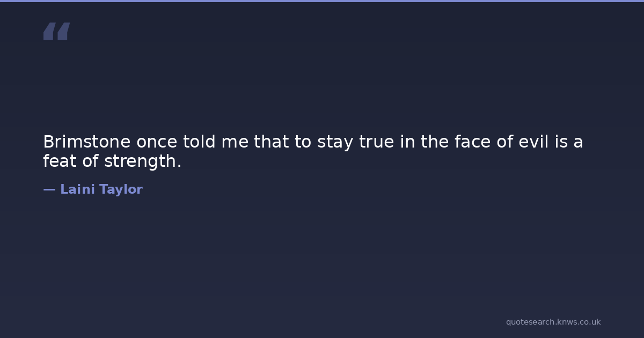The height and width of the screenshot is (338, 644).
Task: Open the quotesearch.knws.co.uk link
Action: 553,322
